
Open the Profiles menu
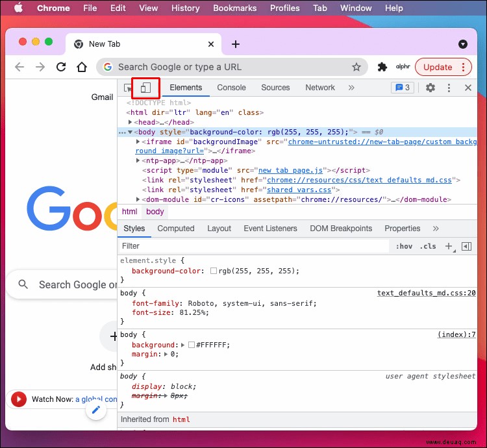pos(285,8)
